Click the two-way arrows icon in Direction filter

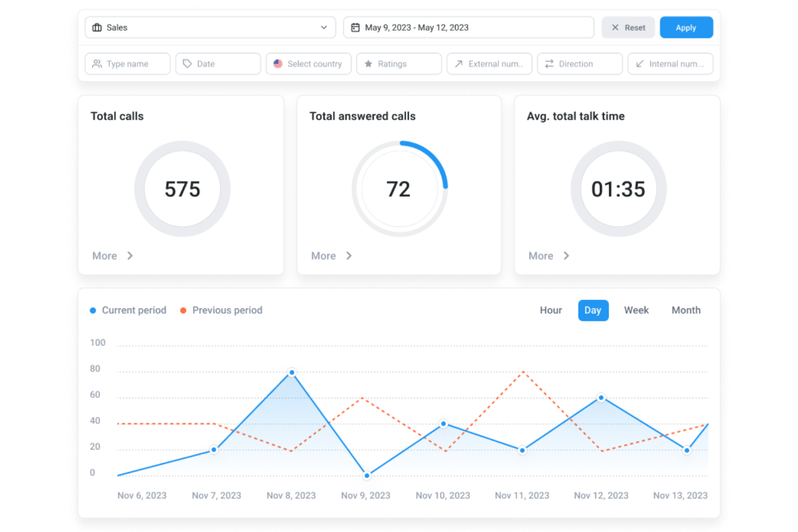pyautogui.click(x=549, y=64)
